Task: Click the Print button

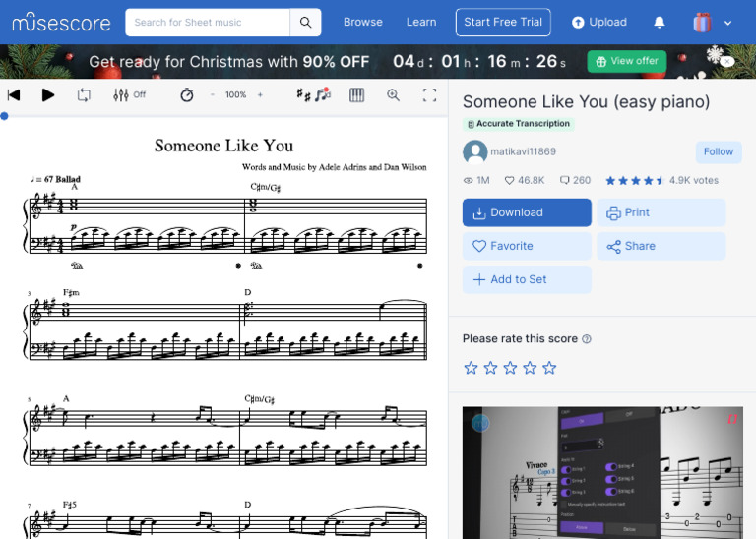Action: click(661, 212)
